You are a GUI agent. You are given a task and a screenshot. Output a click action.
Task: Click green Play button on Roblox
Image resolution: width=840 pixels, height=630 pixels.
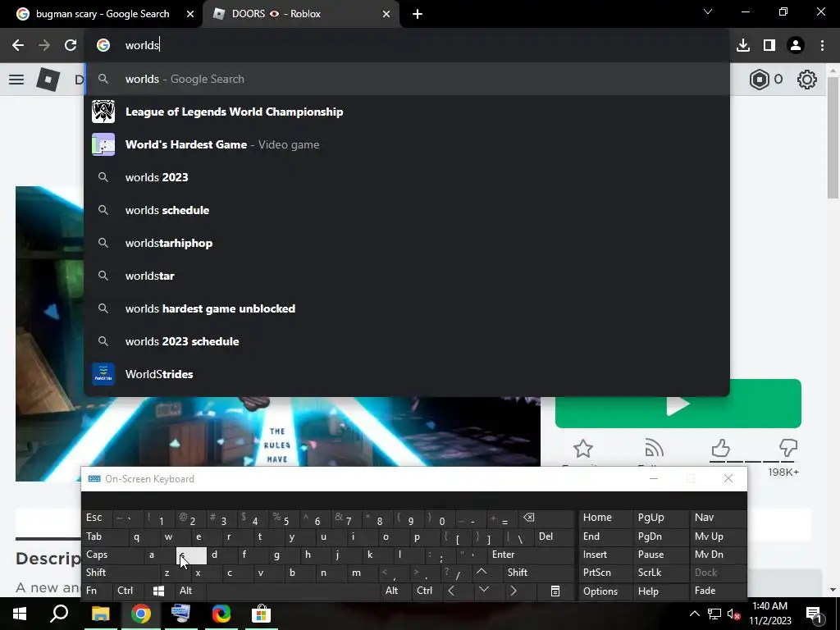pos(678,404)
